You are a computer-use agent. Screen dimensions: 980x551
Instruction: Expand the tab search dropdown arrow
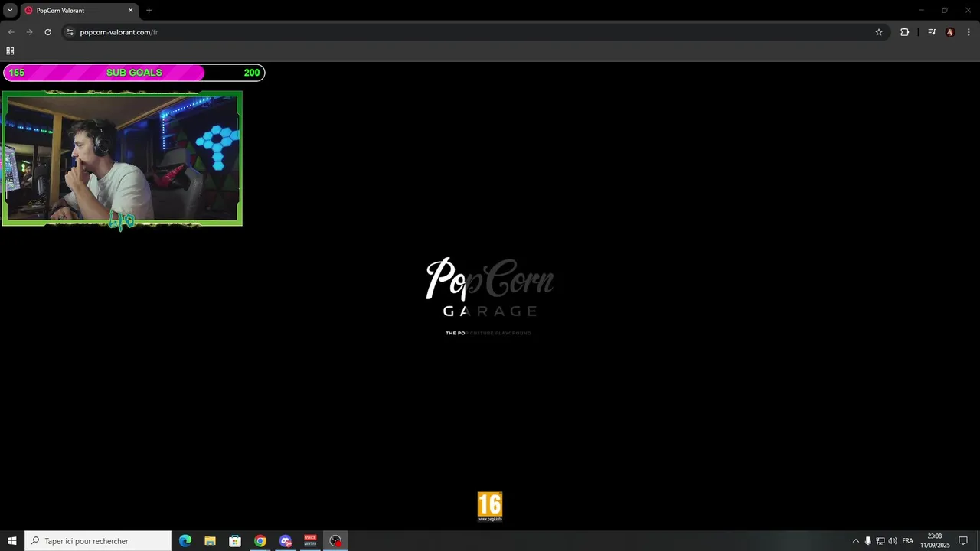coord(10,11)
